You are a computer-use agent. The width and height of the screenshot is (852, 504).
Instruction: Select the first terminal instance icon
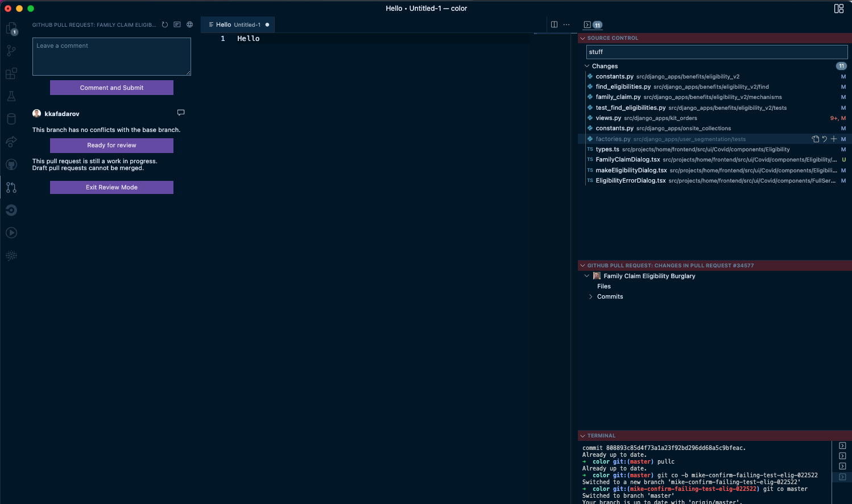pos(842,445)
